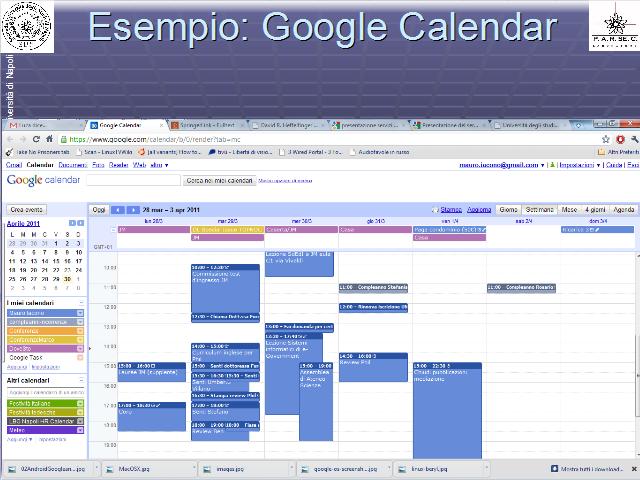Open the 19:00 Chiudi pubblicazioni event

[447, 410]
